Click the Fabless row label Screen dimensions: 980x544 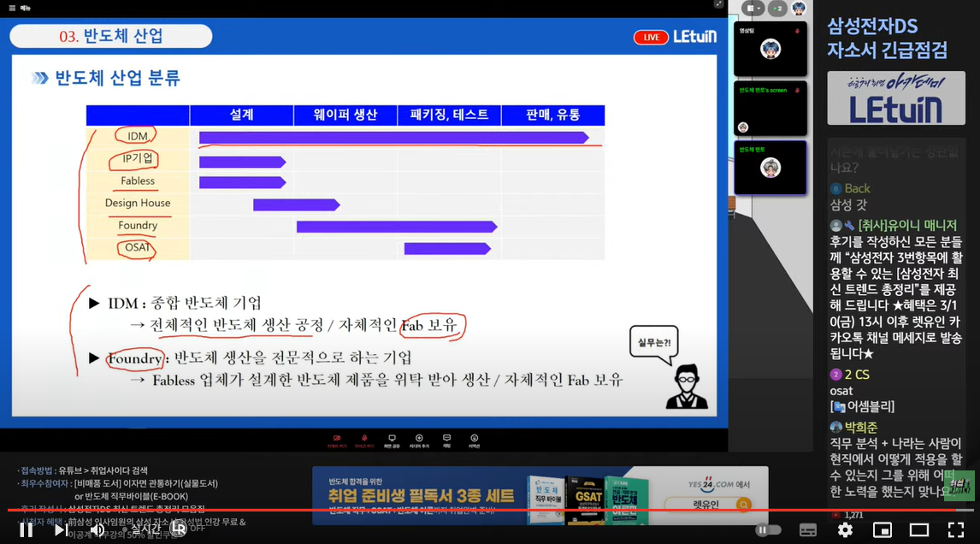pyautogui.click(x=138, y=180)
